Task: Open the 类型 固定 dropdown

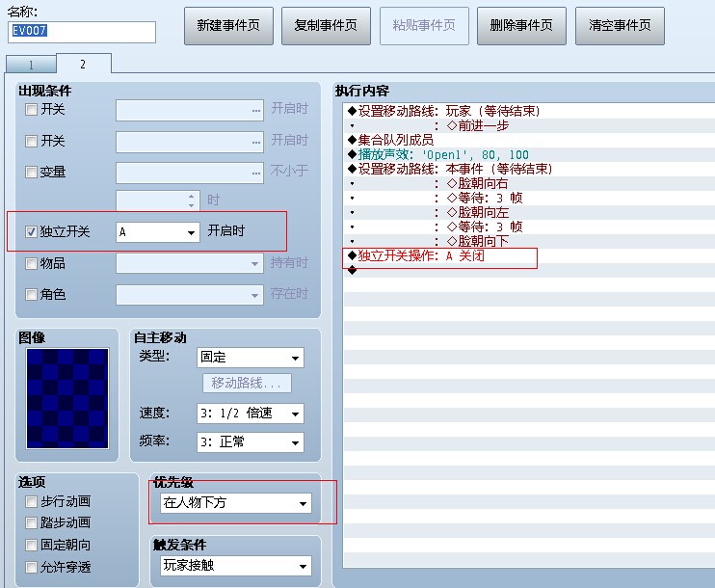Action: click(251, 358)
